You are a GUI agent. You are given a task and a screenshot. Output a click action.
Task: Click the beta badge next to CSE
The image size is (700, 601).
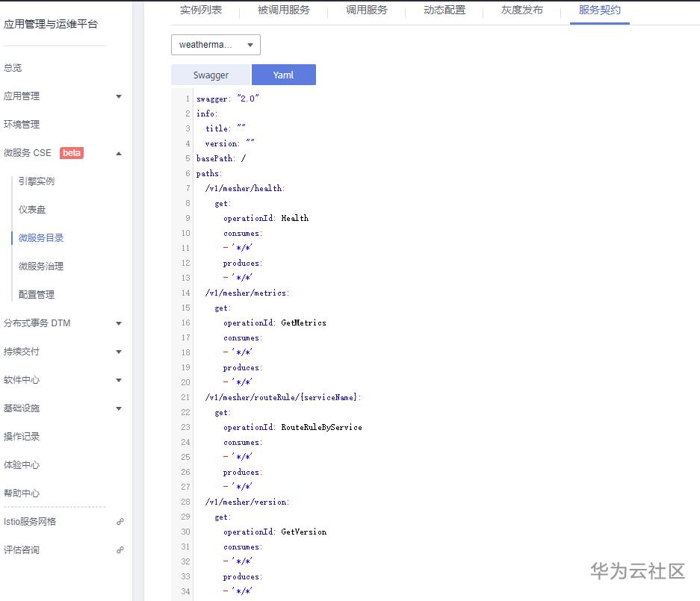click(72, 153)
